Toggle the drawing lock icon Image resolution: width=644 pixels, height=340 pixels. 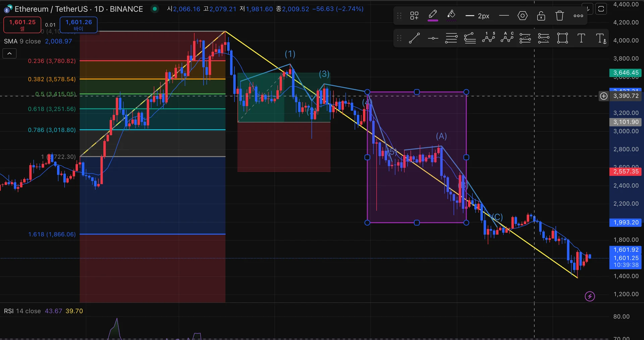pos(541,16)
